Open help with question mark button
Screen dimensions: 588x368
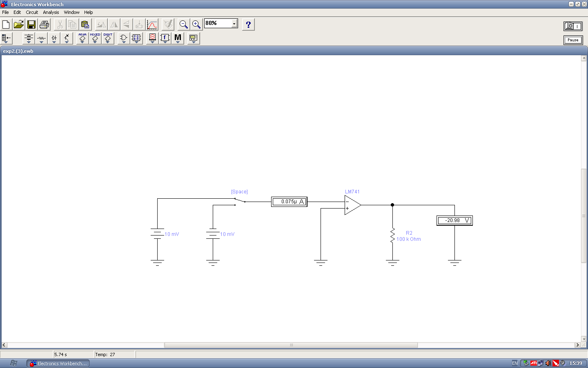tap(248, 25)
